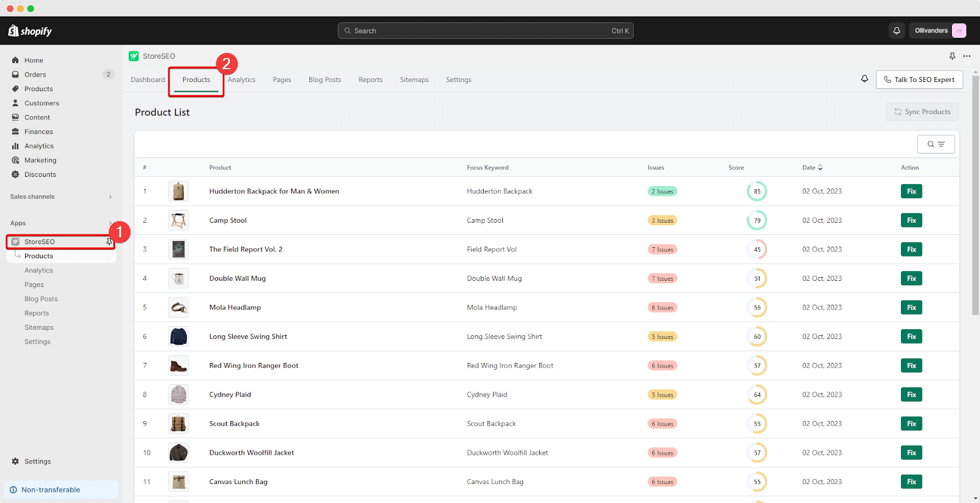The image size is (980, 503).
Task: Click Fix for Double Wall Mug
Action: click(x=911, y=278)
